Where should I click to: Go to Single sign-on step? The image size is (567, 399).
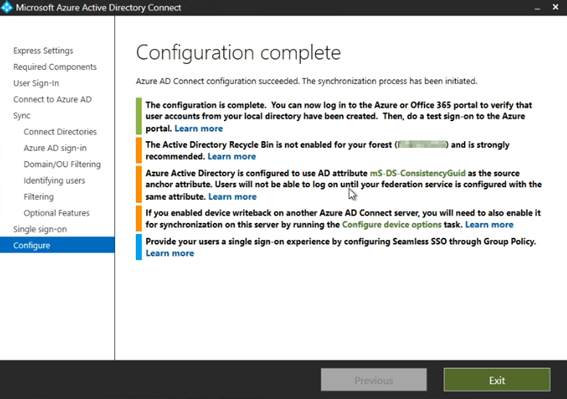click(40, 229)
